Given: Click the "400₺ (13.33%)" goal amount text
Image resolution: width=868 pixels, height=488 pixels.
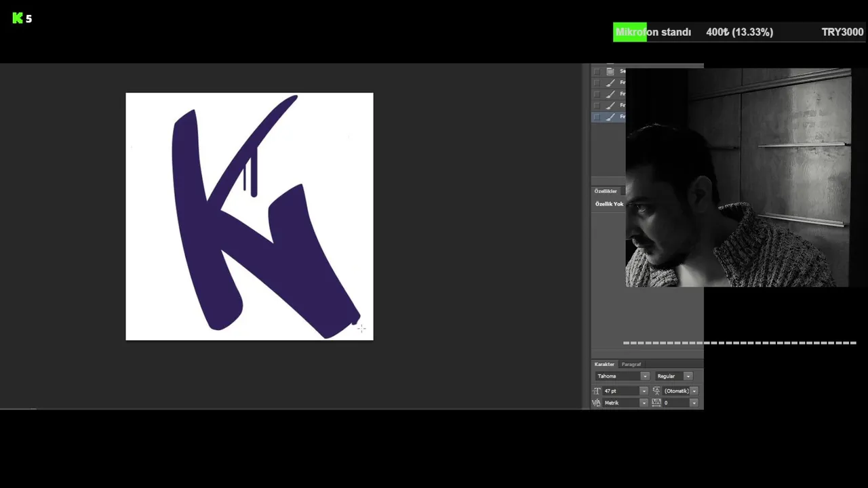Looking at the screenshot, I should pos(739,32).
